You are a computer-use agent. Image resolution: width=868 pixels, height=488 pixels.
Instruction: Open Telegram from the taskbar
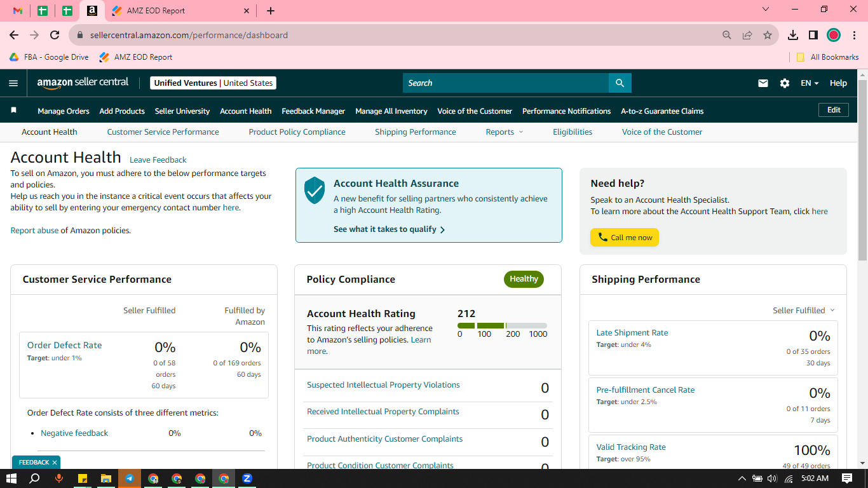130,478
